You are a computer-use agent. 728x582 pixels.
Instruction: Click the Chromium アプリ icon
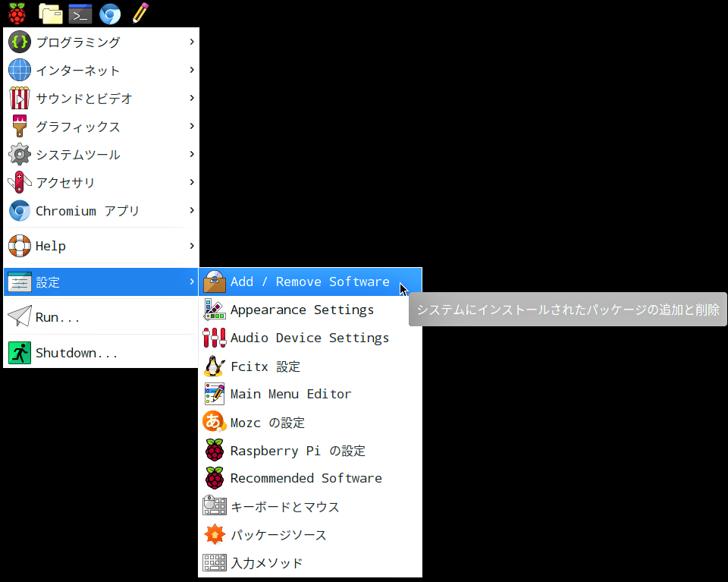coord(20,210)
